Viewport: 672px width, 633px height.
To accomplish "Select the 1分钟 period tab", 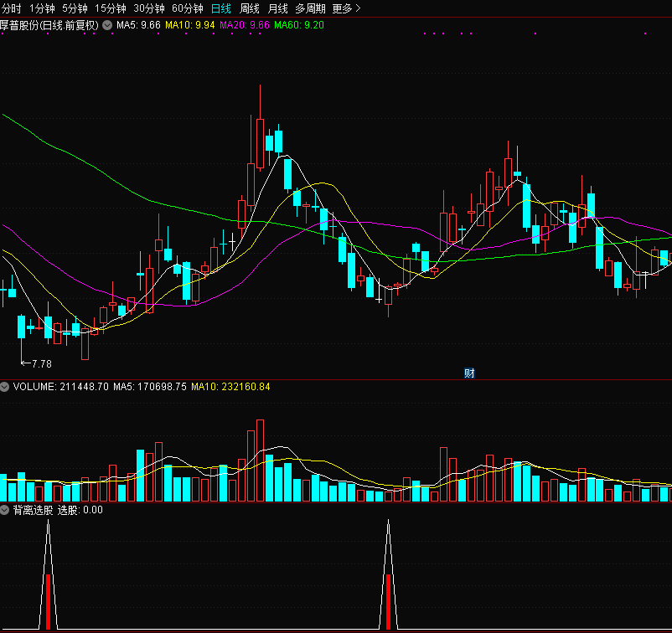I will [42, 8].
